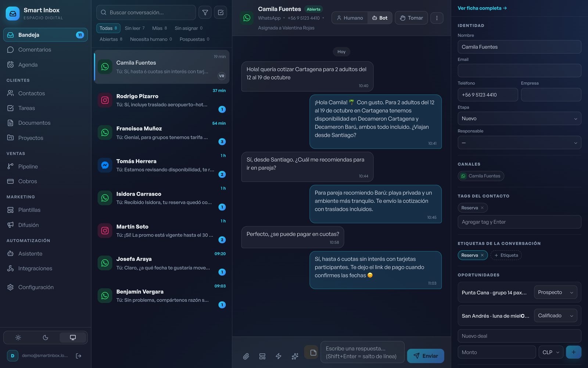Open Proyectos in the sidebar

point(46,138)
